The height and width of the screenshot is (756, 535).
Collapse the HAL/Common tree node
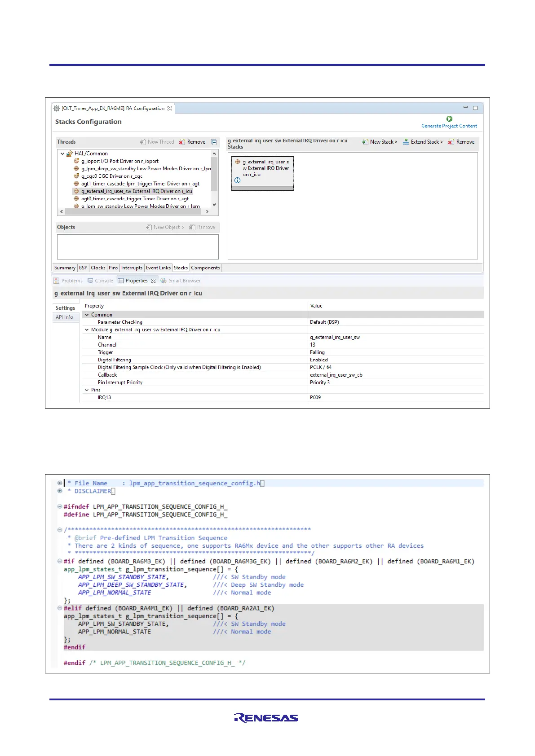click(62, 154)
